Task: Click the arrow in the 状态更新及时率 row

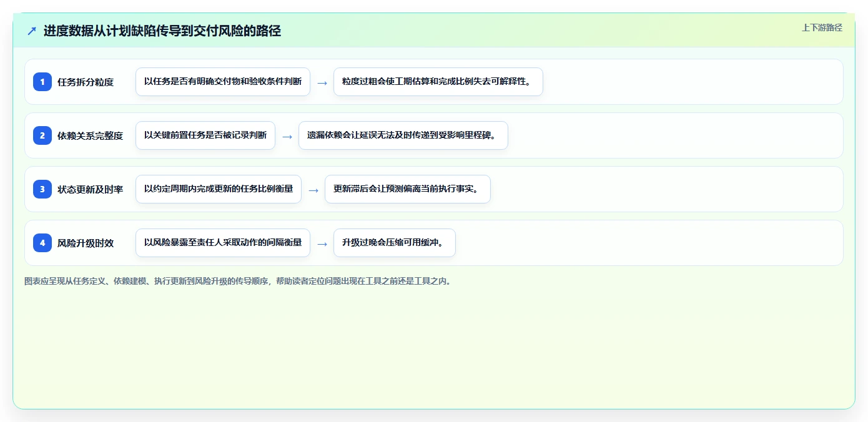Action: point(313,190)
